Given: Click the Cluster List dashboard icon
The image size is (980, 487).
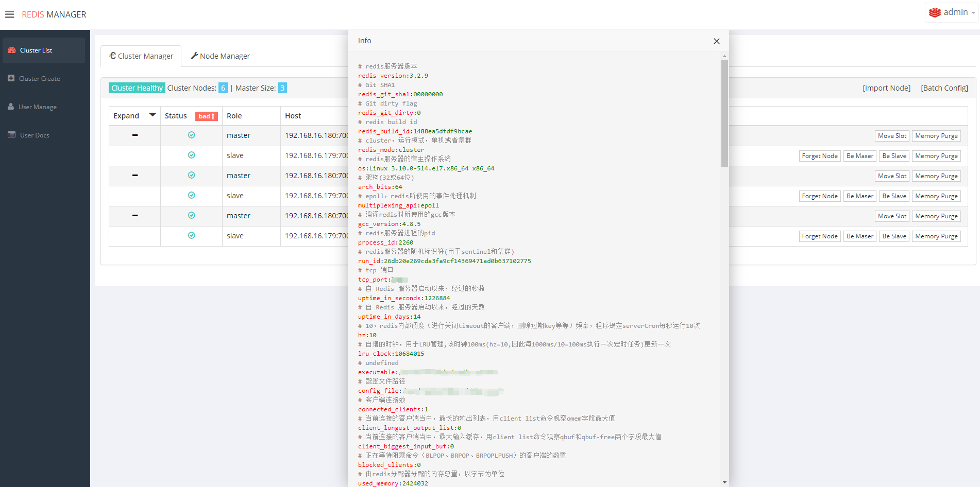Looking at the screenshot, I should pos(11,50).
